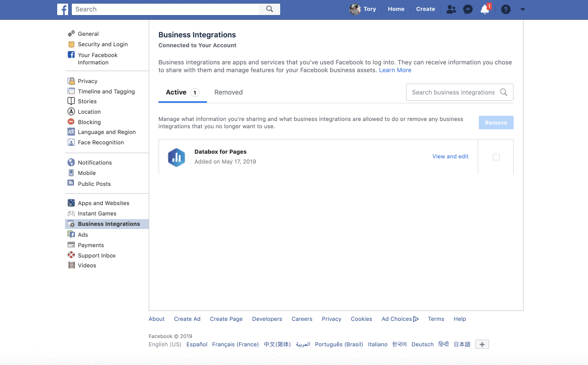Click the Create button in top bar
This screenshot has height=365, width=588.
pos(426,9)
